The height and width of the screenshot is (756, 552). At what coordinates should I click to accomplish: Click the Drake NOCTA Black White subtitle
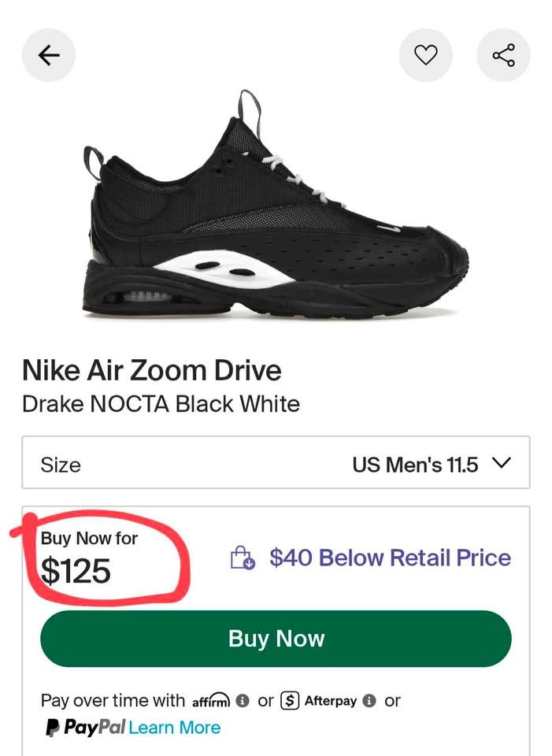(161, 404)
